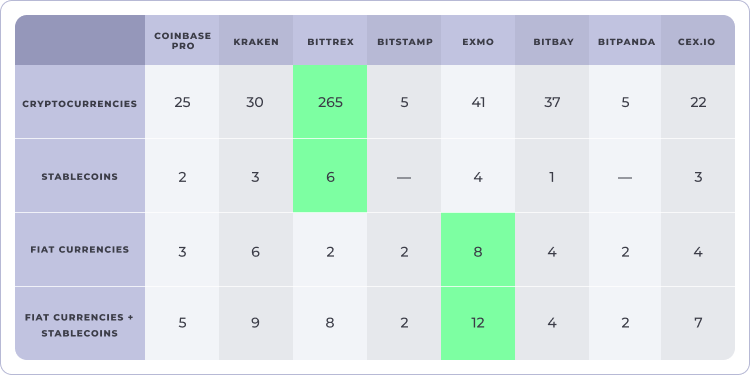
Task: Select the Fiat Currencies + Stablecoins row label
Action: coord(80,323)
